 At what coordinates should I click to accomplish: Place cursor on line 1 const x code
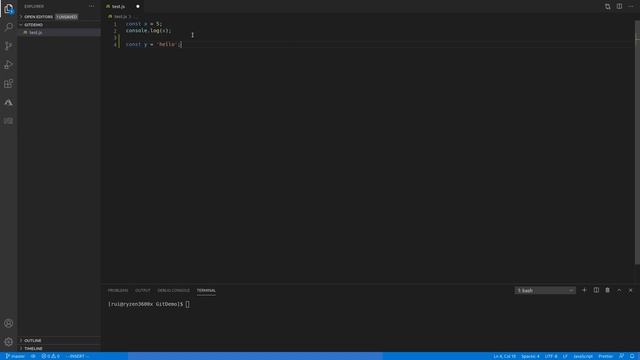pyautogui.click(x=144, y=24)
